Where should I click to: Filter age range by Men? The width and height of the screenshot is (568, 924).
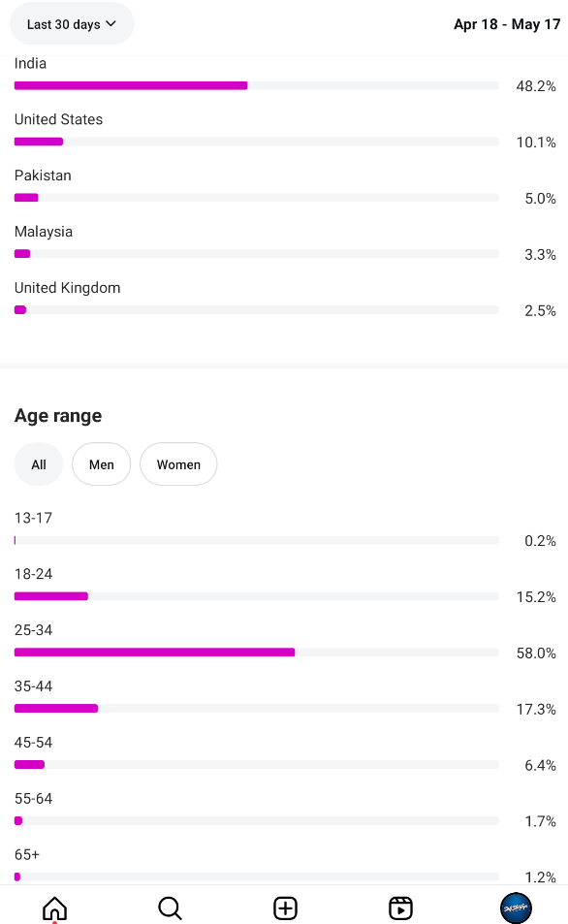[102, 464]
